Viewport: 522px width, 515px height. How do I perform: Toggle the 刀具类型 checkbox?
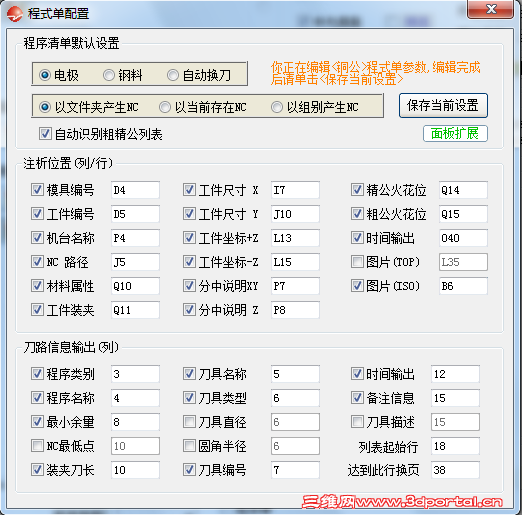click(189, 398)
